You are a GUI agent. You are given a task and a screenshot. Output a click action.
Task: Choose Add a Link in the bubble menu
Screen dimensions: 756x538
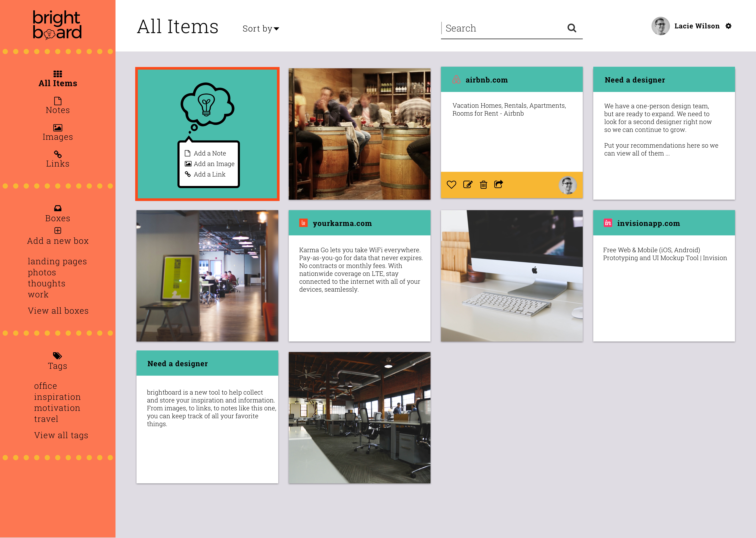click(x=209, y=174)
